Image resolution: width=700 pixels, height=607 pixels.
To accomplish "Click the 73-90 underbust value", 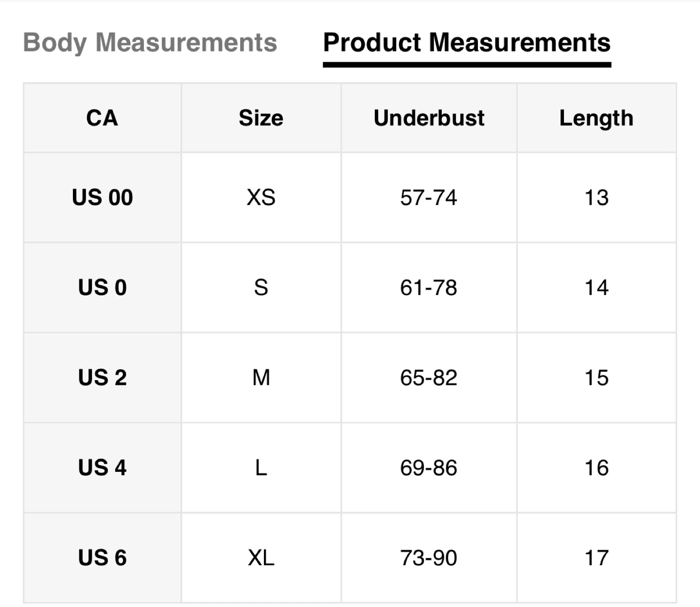I will tap(428, 557).
